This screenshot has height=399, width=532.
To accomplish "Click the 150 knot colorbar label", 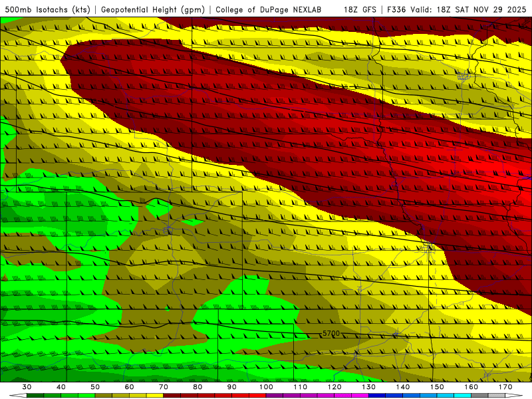I will click(438, 387).
